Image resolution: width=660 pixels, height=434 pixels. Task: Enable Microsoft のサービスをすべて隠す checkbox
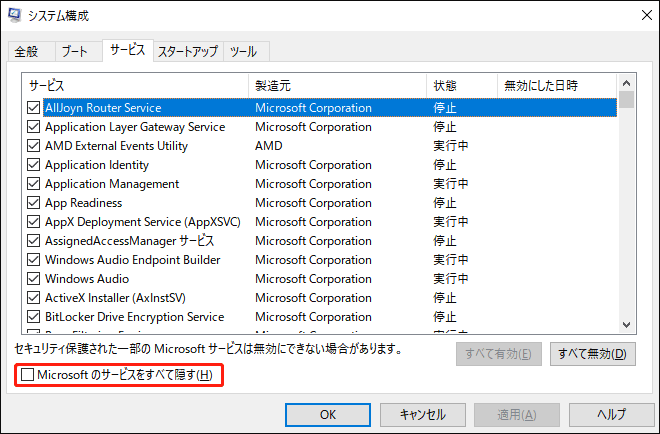coord(28,375)
